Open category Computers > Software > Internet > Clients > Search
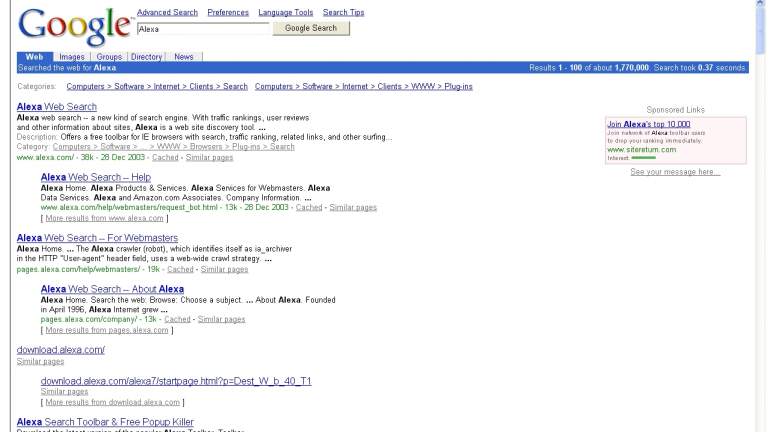This screenshot has height=432, width=770. 157,86
